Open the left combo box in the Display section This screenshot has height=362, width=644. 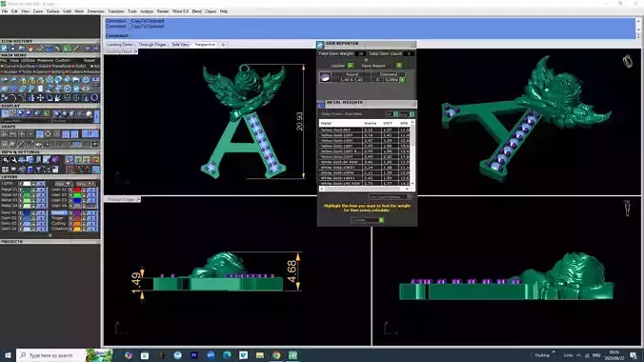coord(26,121)
